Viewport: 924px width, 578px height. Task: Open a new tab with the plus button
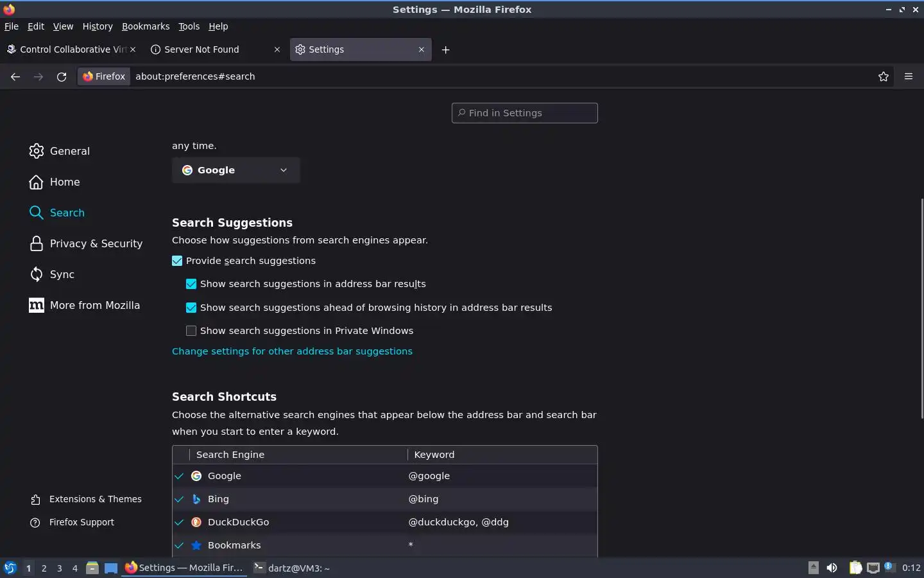click(x=445, y=49)
